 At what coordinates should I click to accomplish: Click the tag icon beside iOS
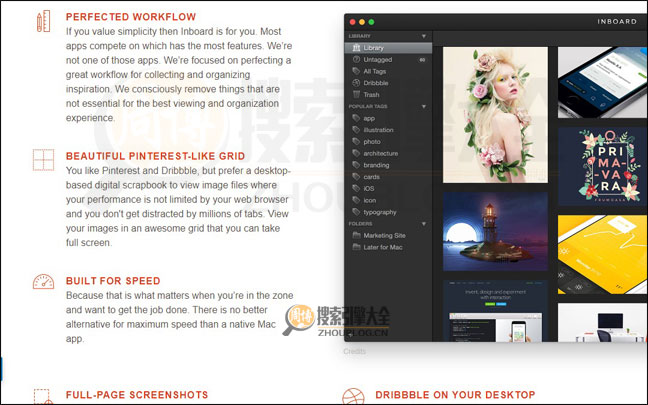356,188
